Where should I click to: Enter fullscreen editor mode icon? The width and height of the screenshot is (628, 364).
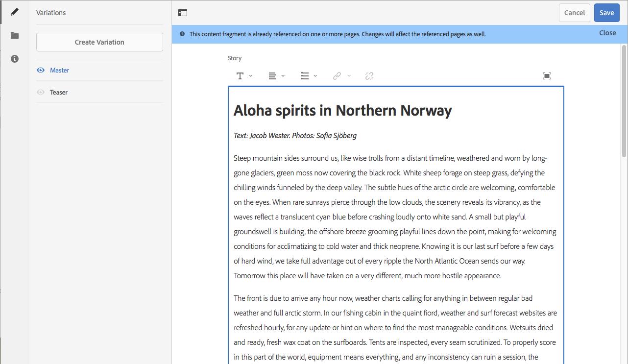547,76
